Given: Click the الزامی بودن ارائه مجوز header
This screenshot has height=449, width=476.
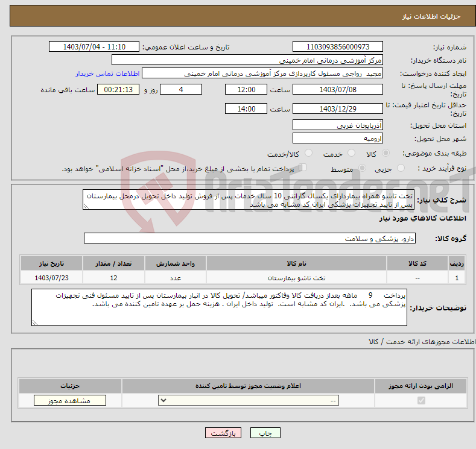Looking at the screenshot, I should (x=420, y=386).
